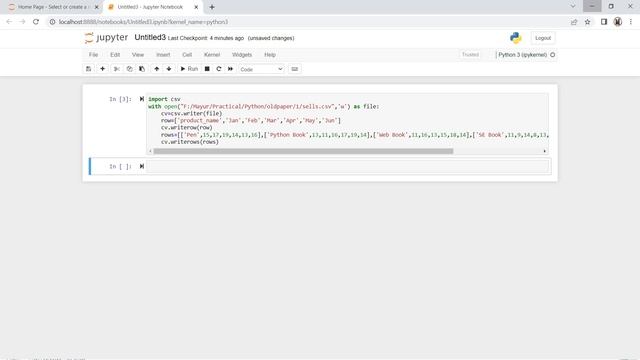Open the command palette keyboard icon
Screen dimensions: 640x360
295,69
